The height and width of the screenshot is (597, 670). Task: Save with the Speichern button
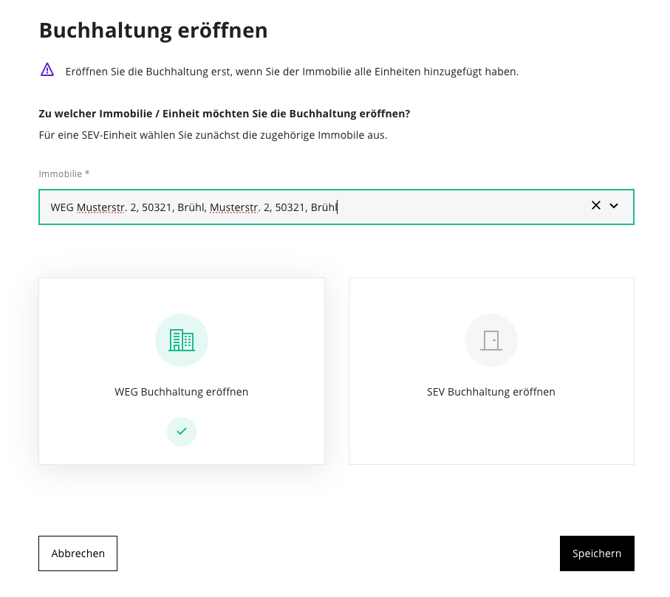(x=597, y=553)
